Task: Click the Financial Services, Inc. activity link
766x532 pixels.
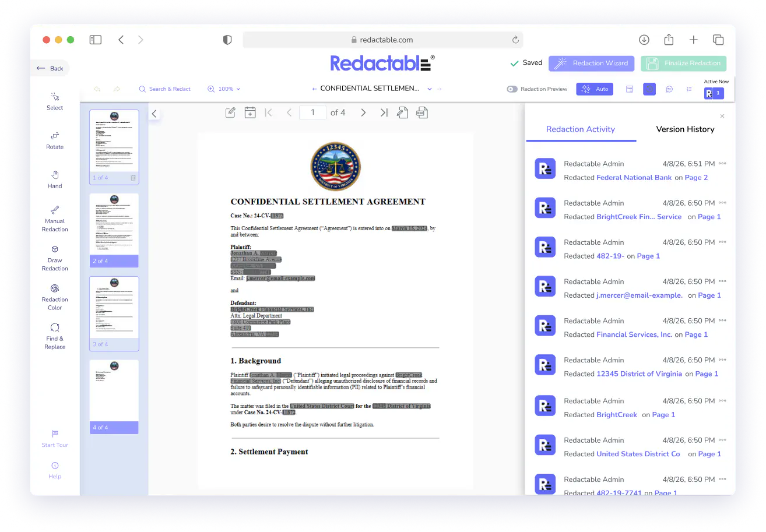Action: (634, 334)
